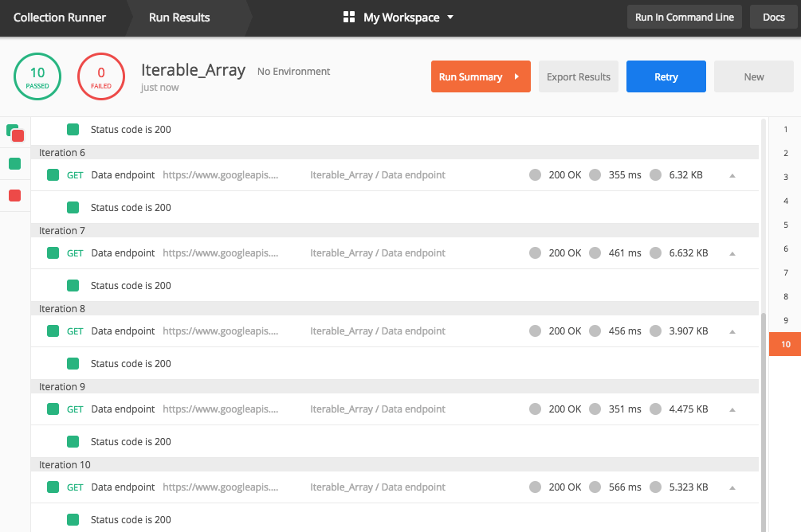This screenshot has height=532, width=801.
Task: Switch to the Collection Runner tab
Action: [x=60, y=16]
